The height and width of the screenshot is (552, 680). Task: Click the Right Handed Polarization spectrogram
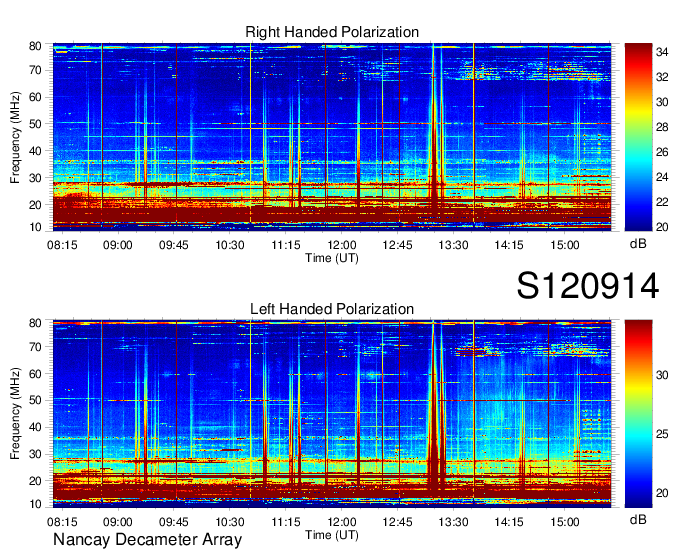coord(332,137)
